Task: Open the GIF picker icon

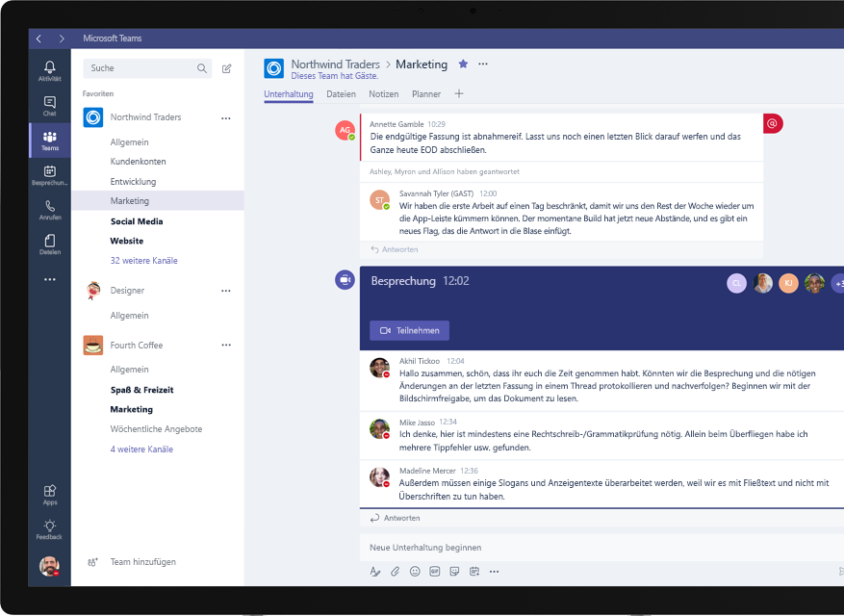Action: (435, 572)
